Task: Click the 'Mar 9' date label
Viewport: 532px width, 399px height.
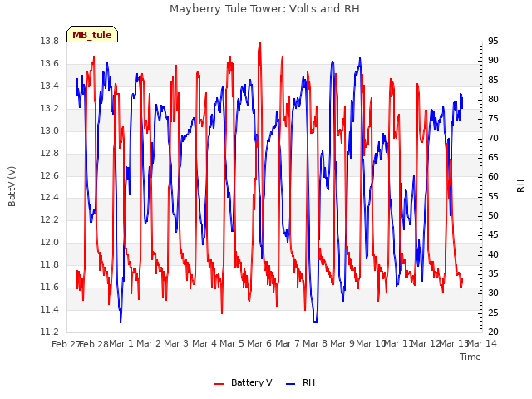Action: click(x=342, y=343)
